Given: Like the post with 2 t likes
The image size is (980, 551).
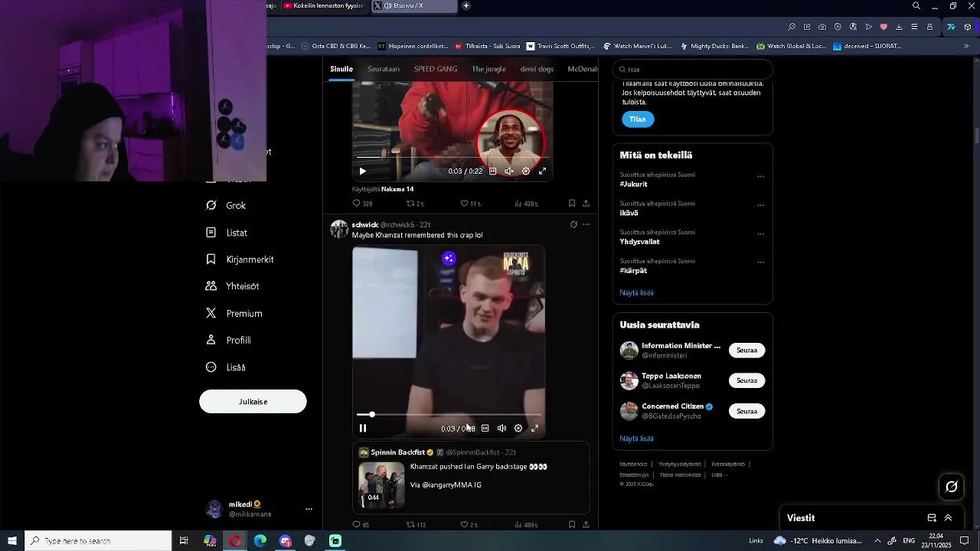Looking at the screenshot, I should (469, 525).
